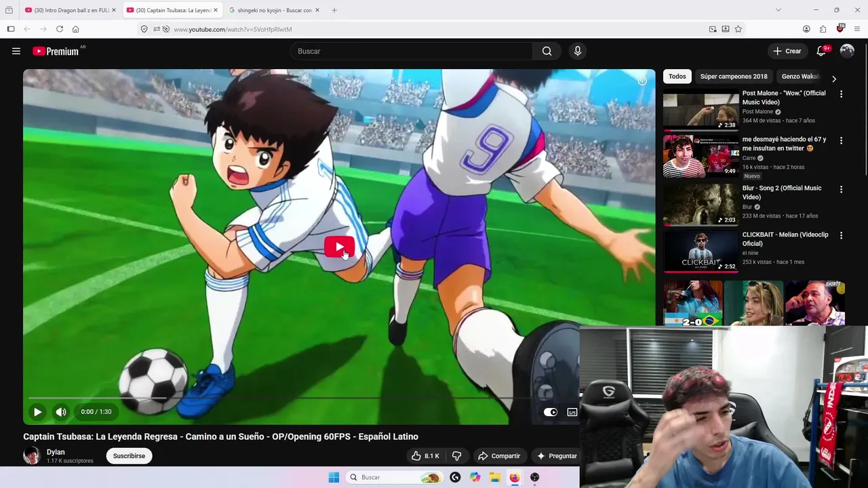Image resolution: width=868 pixels, height=488 pixels.
Task: Open Post Malone Wow video thumbnail
Action: click(x=701, y=110)
